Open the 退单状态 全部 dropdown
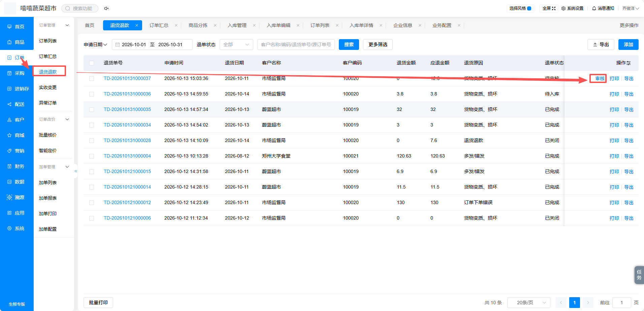Viewport: 644px width, 311px height. click(x=236, y=45)
